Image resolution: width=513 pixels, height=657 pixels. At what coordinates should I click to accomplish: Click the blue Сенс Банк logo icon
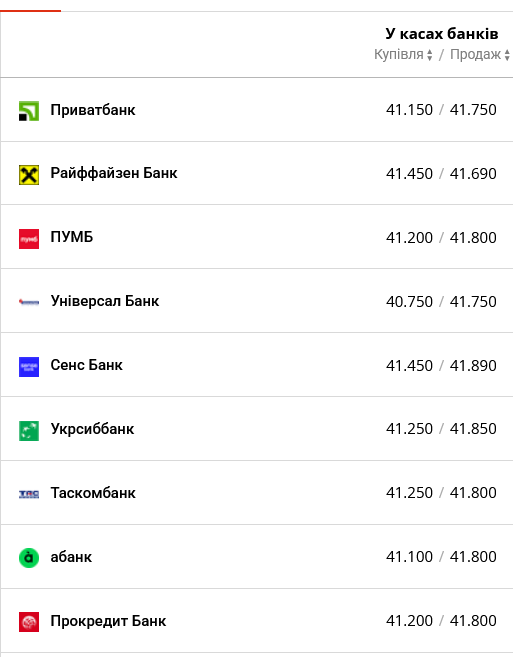[29, 367]
